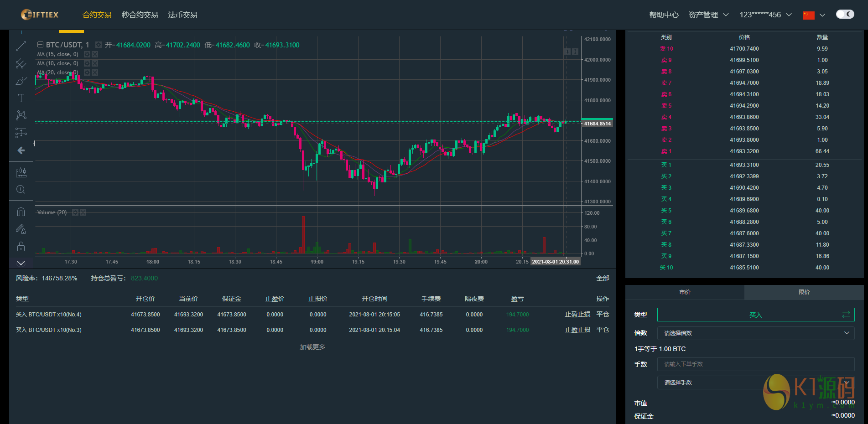Image resolution: width=868 pixels, height=424 pixels.
Task: Click position row 买入 BTC/USDT x10(No.4)
Action: 312,315
